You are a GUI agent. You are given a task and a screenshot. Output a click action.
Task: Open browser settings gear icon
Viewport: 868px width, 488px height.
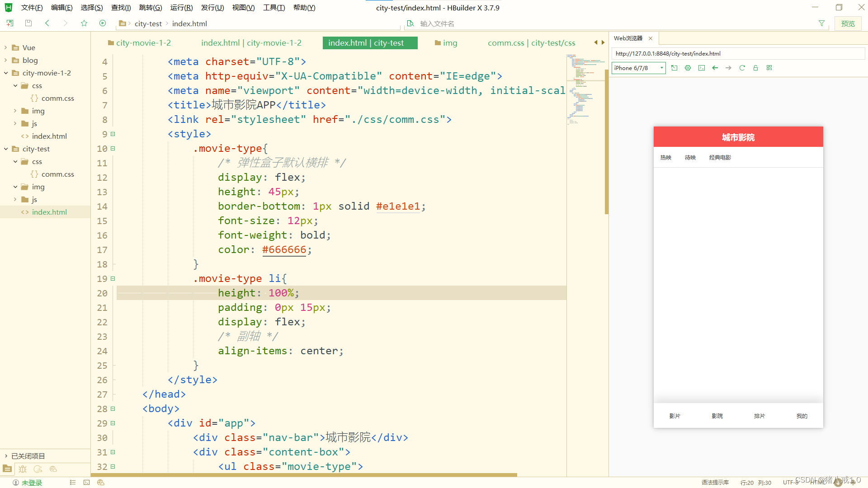pos(688,68)
